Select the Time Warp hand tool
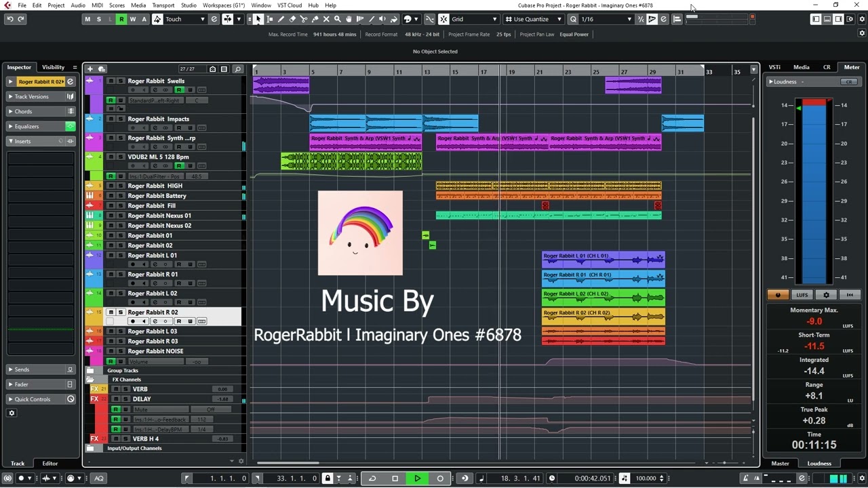 [x=349, y=19]
